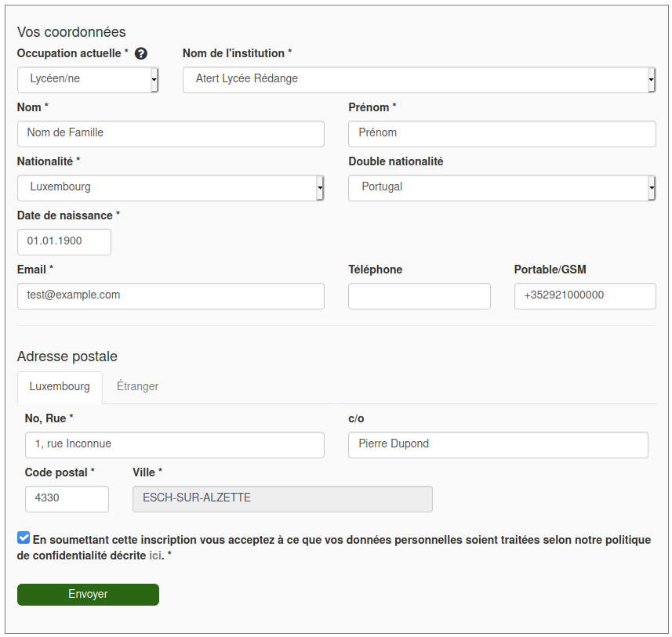Click the Code postal field
Viewport: 672px width, 637px height.
tap(67, 498)
